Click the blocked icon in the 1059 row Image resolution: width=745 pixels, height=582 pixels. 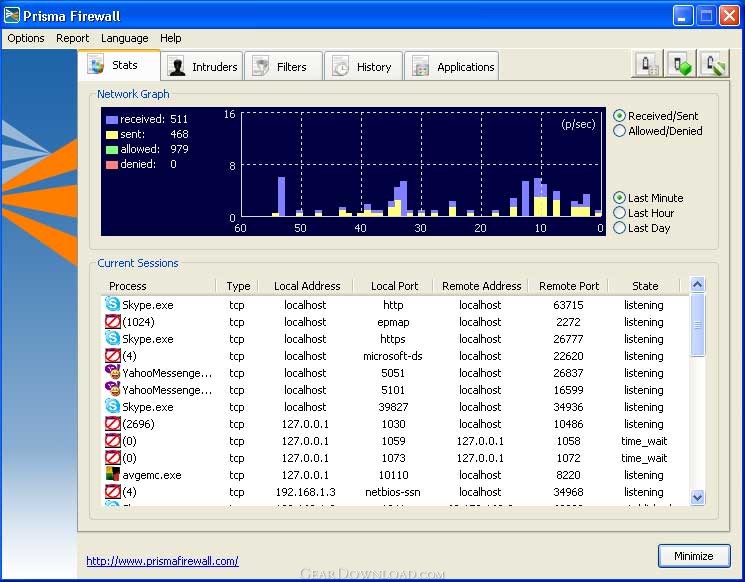point(113,440)
